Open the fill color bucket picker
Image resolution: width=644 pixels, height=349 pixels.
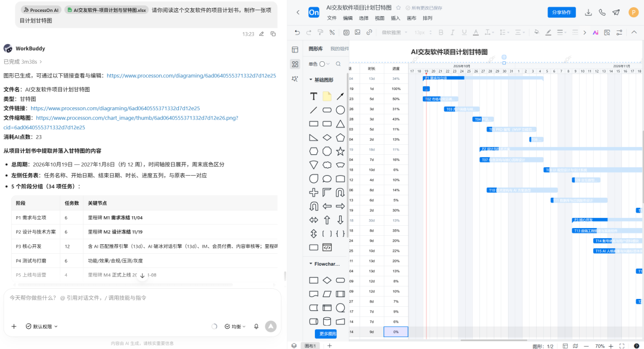pos(537,32)
